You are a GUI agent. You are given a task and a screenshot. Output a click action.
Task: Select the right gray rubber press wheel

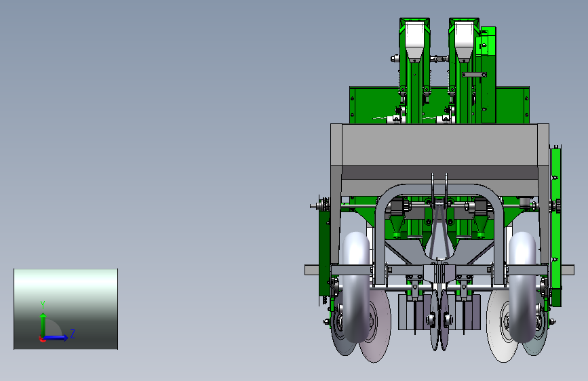pos(522,287)
